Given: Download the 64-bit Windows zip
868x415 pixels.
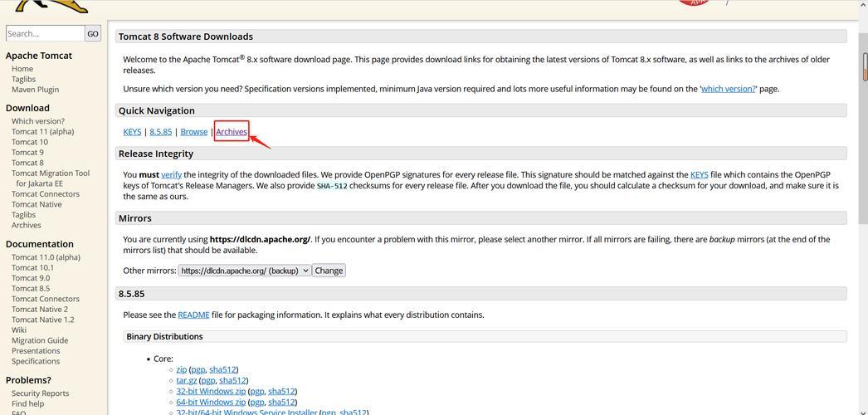Looking at the screenshot, I should coord(211,403).
